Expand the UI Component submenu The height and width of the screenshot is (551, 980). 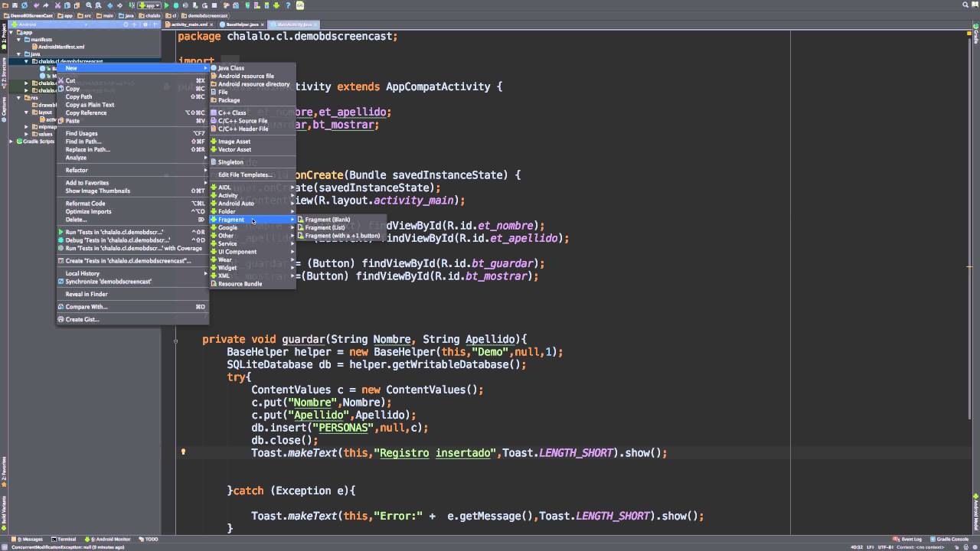[x=253, y=252]
